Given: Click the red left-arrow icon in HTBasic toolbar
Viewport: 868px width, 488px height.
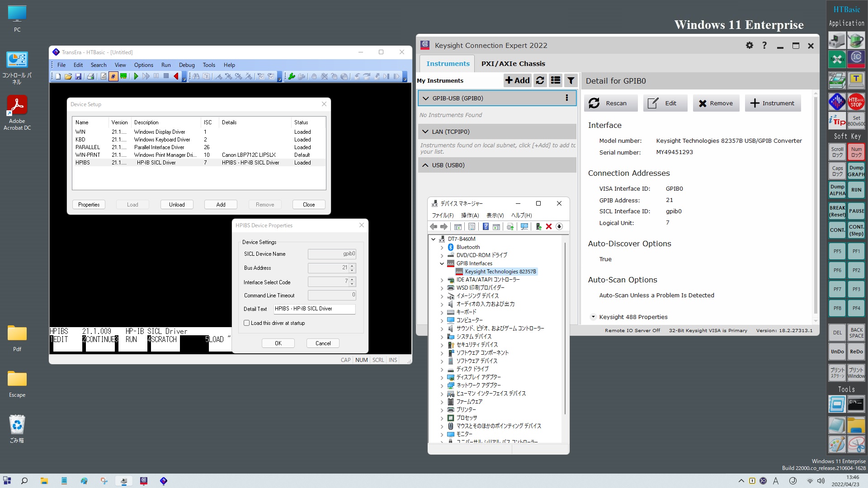Looking at the screenshot, I should point(176,76).
